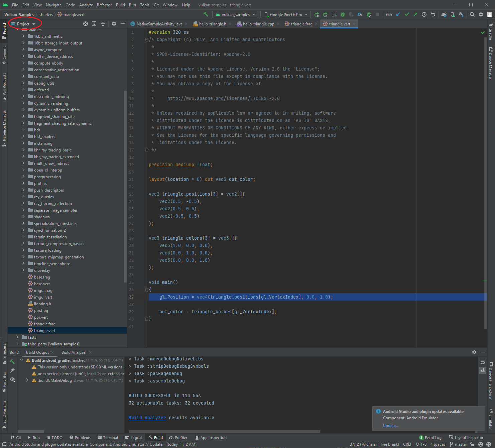
Task: Open the Google Pixel 6 Pro device dropdown
Action: (285, 14)
